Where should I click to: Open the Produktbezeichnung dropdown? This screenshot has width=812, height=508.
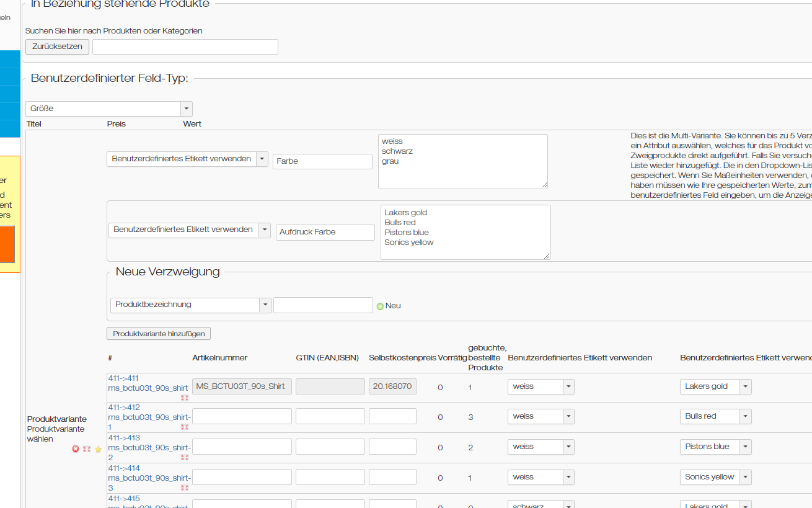coord(265,305)
